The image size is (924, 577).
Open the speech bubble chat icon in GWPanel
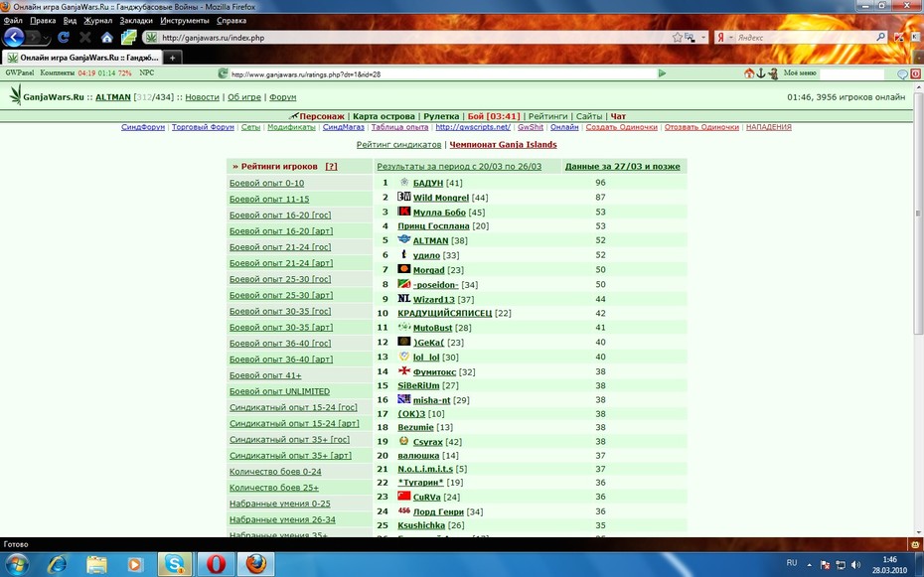[902, 74]
